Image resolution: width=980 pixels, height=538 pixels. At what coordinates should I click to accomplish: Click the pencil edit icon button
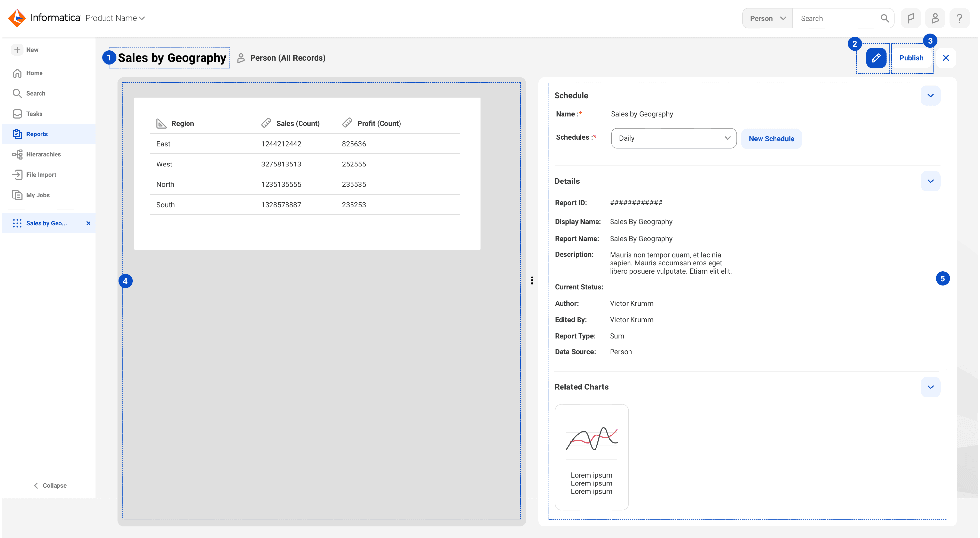coord(876,58)
